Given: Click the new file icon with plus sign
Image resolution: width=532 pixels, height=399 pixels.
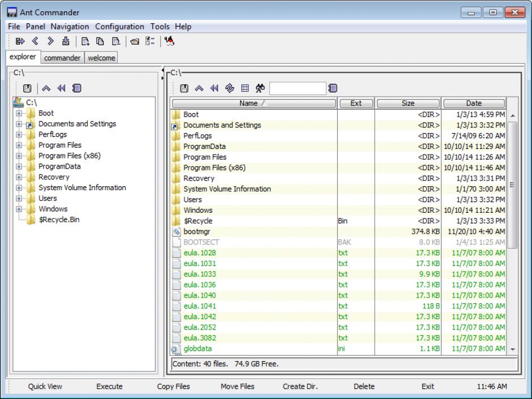Looking at the screenshot, I should 85,41.
